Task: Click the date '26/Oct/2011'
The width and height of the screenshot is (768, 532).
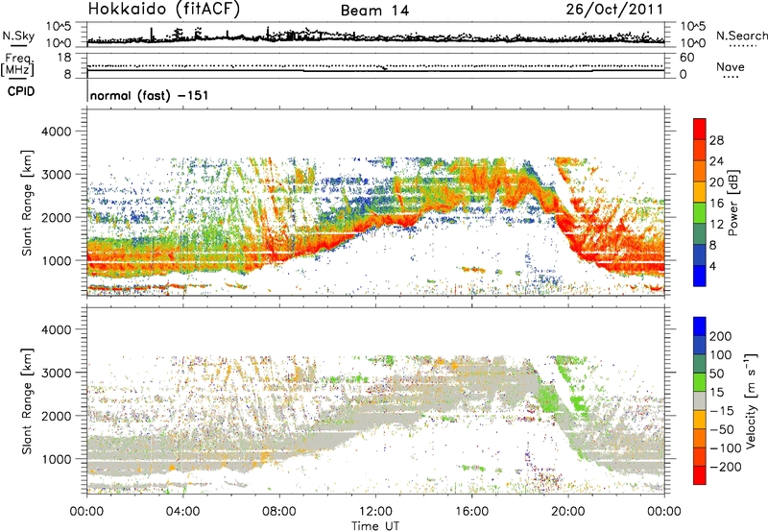Action: pos(614,10)
